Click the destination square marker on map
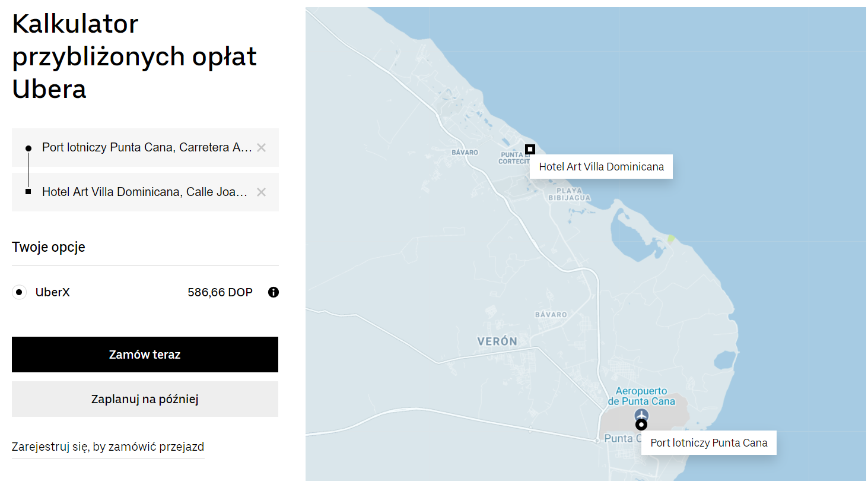The image size is (868, 481). [530, 149]
